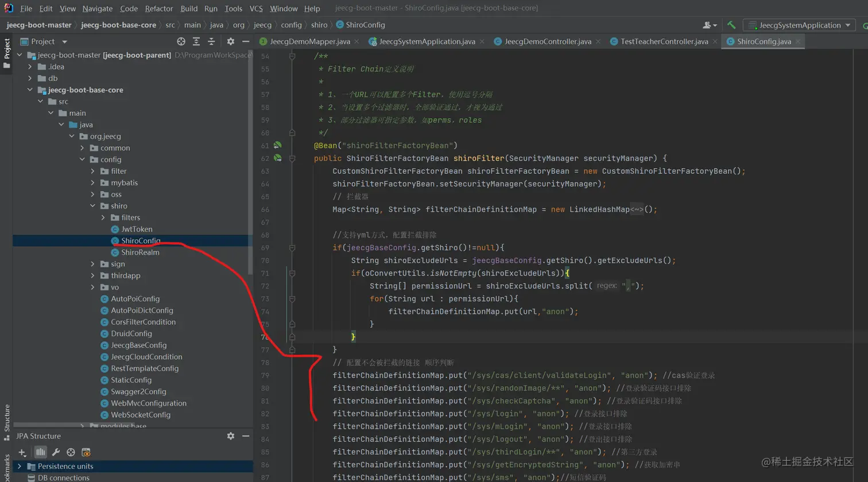Open the user account icon menu
This screenshot has width=868, height=482.
coord(710,25)
